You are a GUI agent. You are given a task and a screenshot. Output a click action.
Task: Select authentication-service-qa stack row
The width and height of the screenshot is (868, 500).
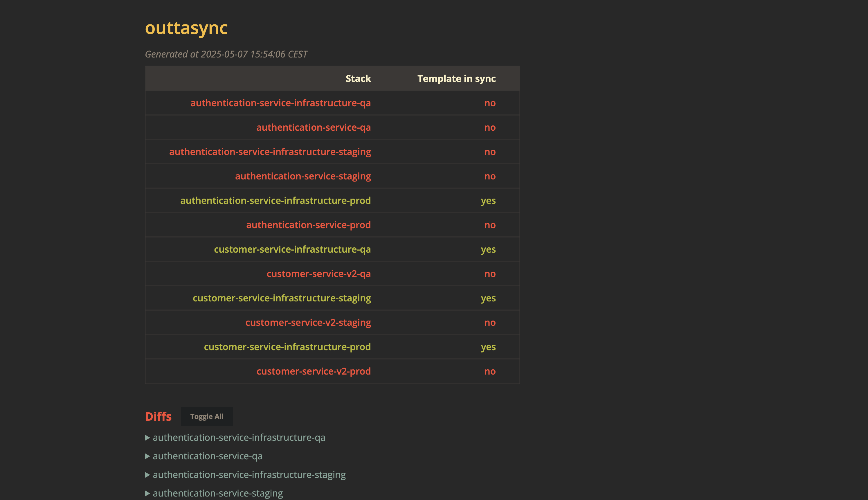[x=314, y=127]
